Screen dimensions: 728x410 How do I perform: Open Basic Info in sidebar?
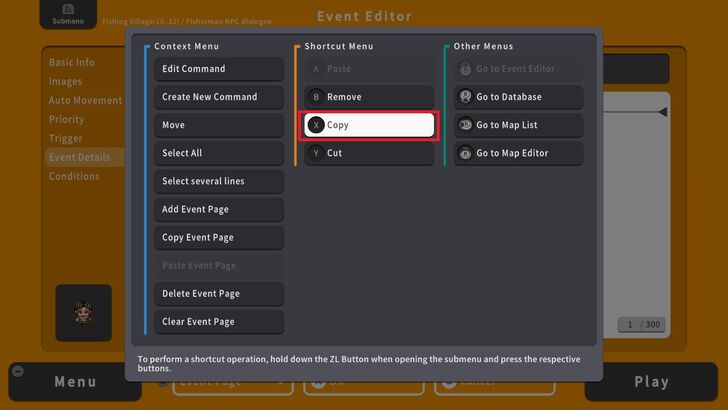click(72, 62)
